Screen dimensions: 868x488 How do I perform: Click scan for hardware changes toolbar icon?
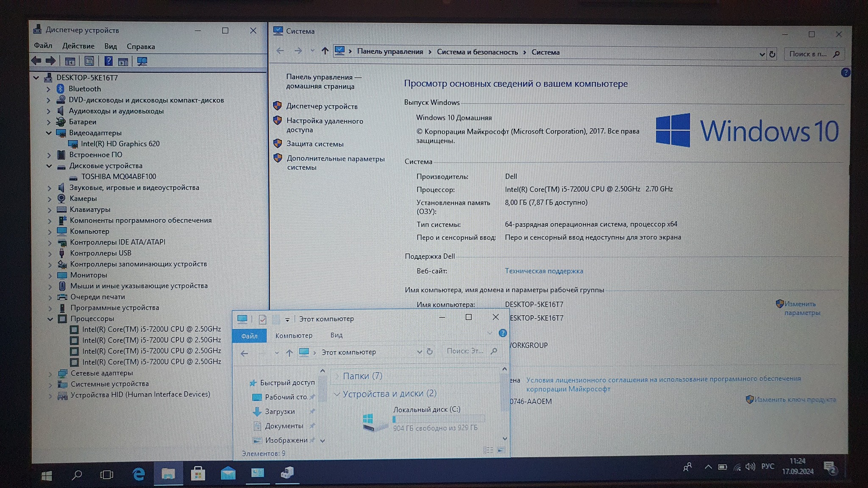point(142,61)
